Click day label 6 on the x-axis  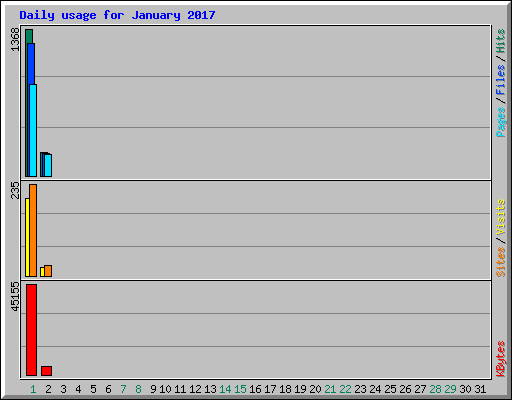click(x=108, y=389)
